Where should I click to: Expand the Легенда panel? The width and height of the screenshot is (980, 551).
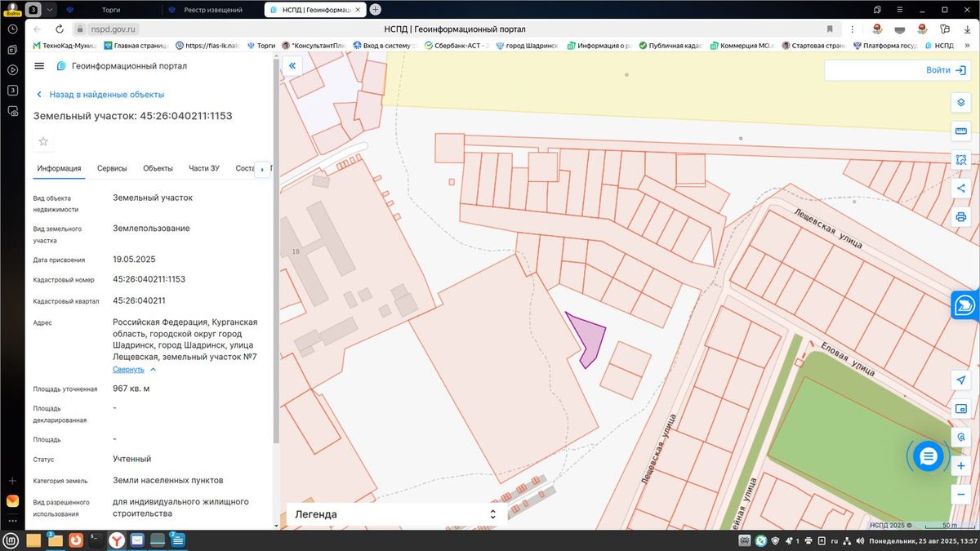394,514
